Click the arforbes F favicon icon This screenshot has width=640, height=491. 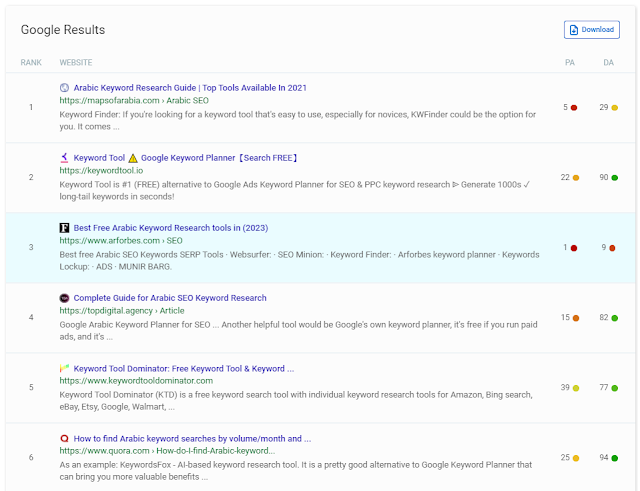64,228
